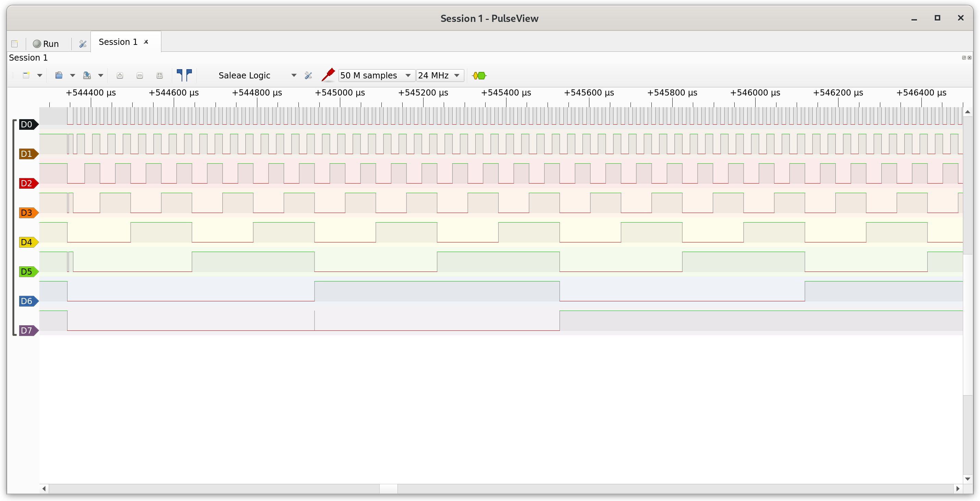The width and height of the screenshot is (980, 501).
Task: Click the Run capture button
Action: click(x=46, y=44)
